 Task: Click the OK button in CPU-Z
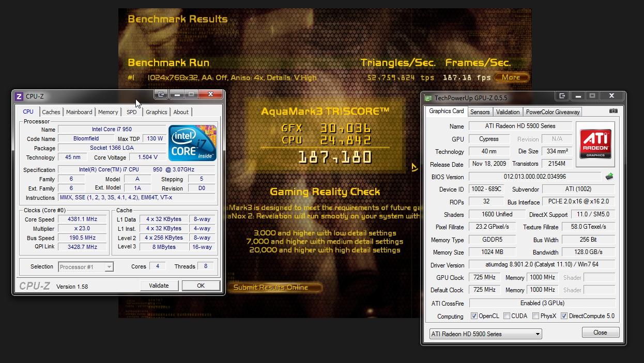tap(201, 286)
